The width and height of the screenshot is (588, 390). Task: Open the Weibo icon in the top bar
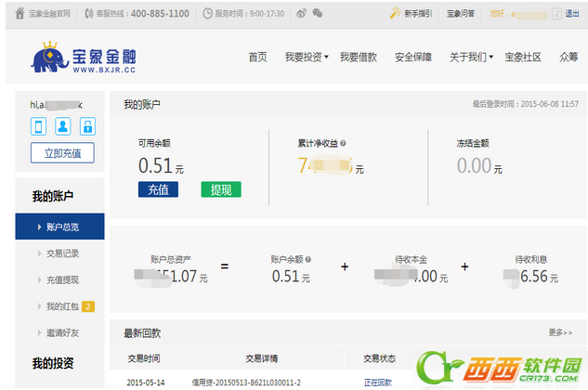301,14
